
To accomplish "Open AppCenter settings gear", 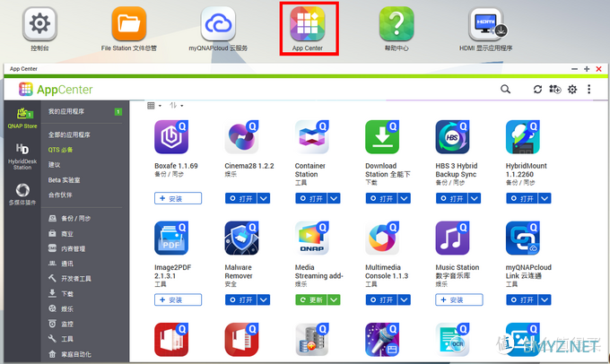I will 572,90.
